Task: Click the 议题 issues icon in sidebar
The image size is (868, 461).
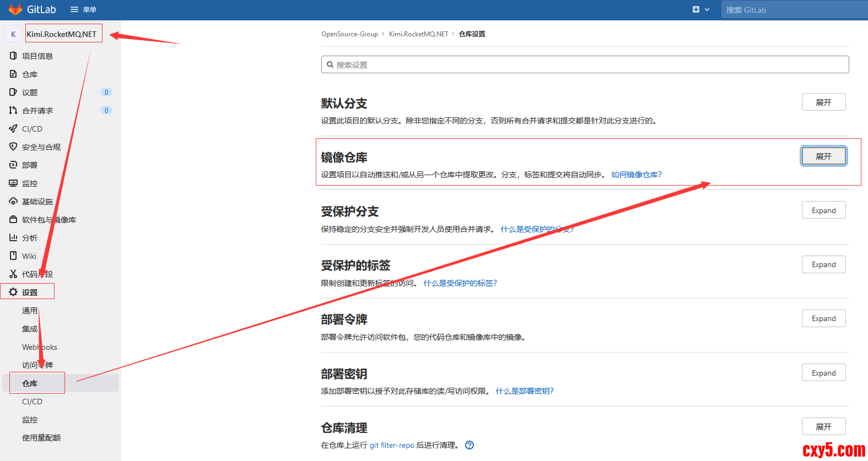Action: click(x=13, y=92)
